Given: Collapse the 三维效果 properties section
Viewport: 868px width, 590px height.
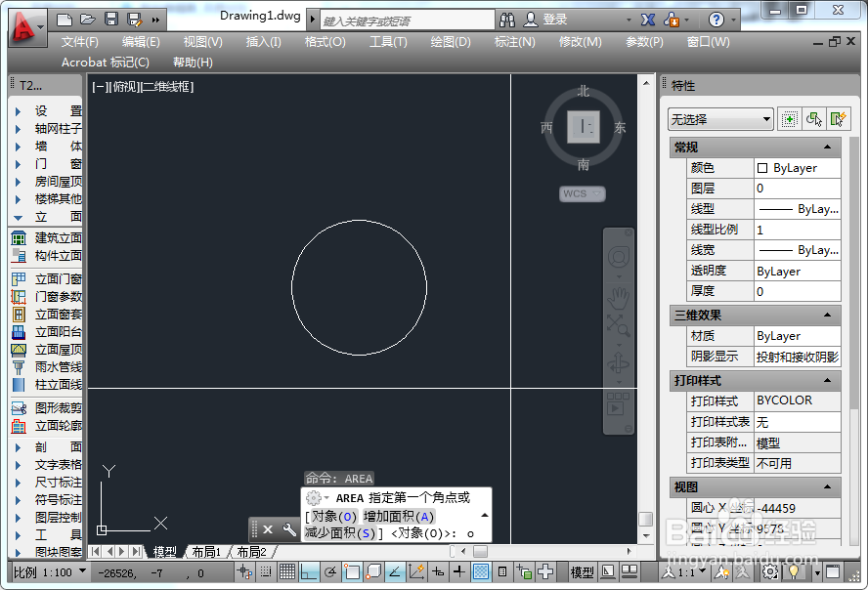Looking at the screenshot, I should [827, 316].
